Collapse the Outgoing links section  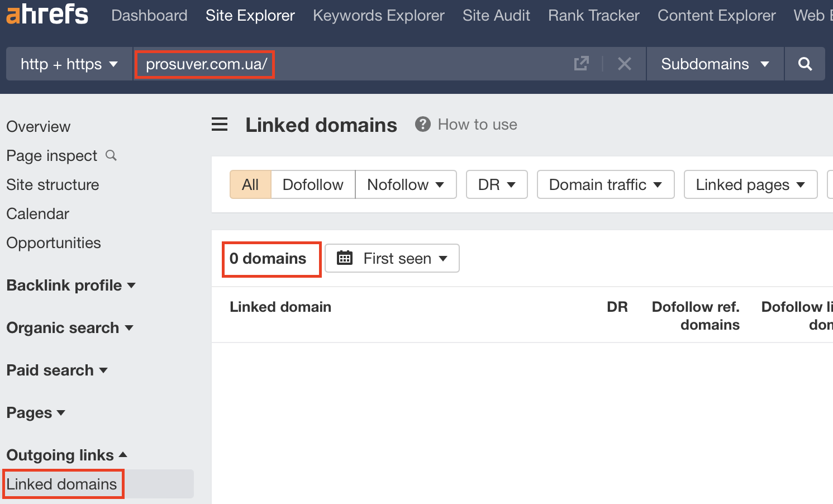tap(66, 455)
